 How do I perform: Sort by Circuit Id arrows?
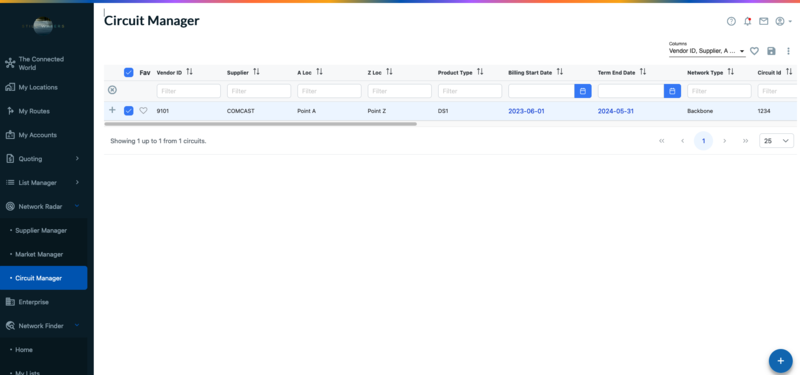pyautogui.click(x=789, y=72)
